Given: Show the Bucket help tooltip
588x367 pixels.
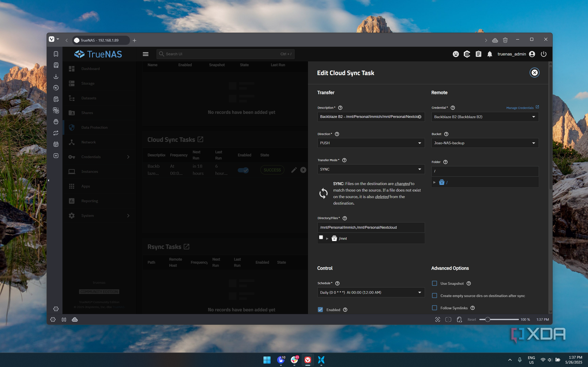Looking at the screenshot, I should [x=446, y=134].
